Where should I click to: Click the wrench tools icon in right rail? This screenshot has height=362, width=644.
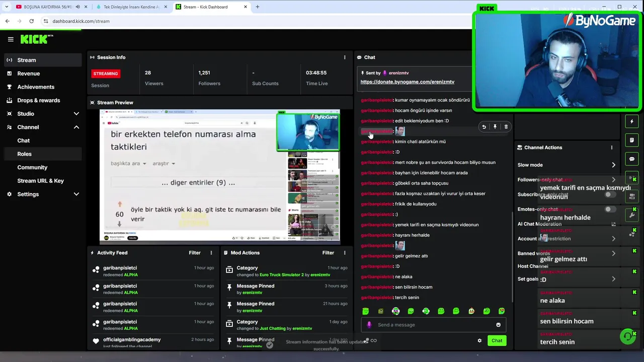(x=632, y=215)
